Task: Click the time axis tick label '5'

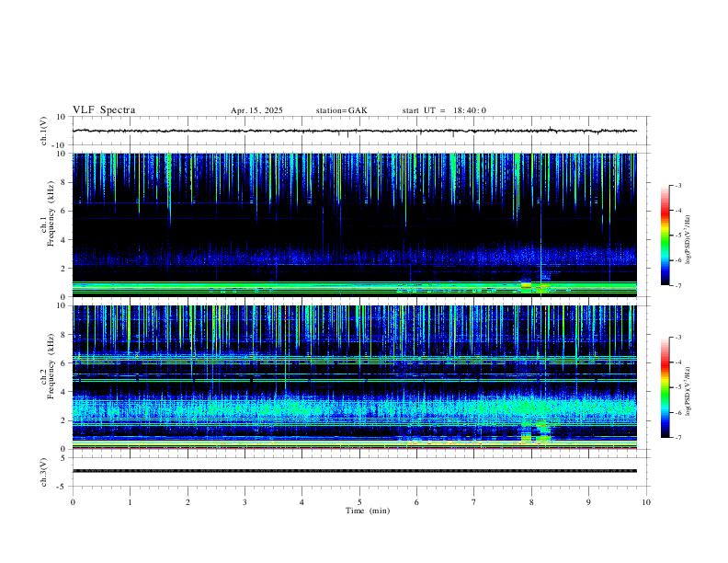Action: (x=359, y=502)
